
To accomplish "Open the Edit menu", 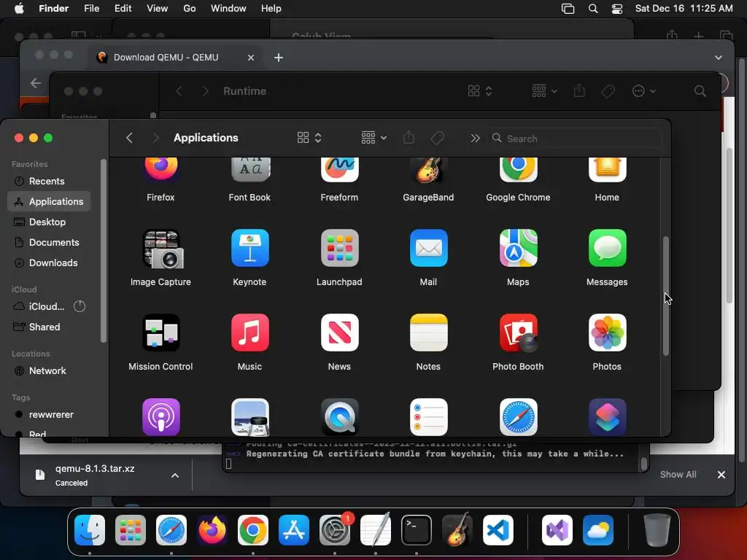I will [x=123, y=9].
